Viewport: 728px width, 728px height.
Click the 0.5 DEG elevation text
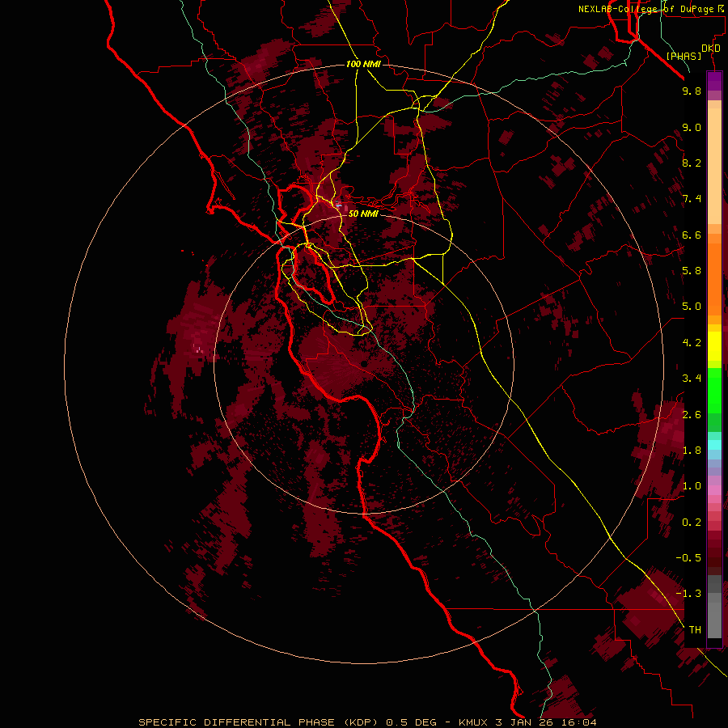click(412, 722)
